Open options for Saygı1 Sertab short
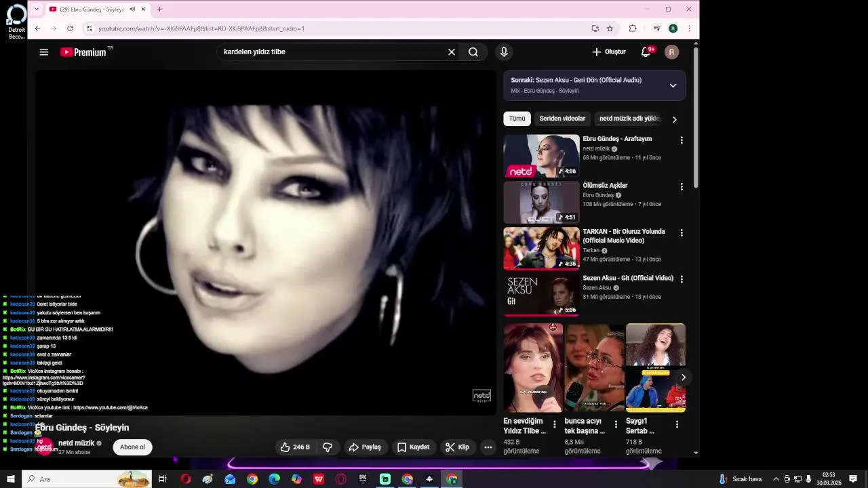 pos(677,424)
